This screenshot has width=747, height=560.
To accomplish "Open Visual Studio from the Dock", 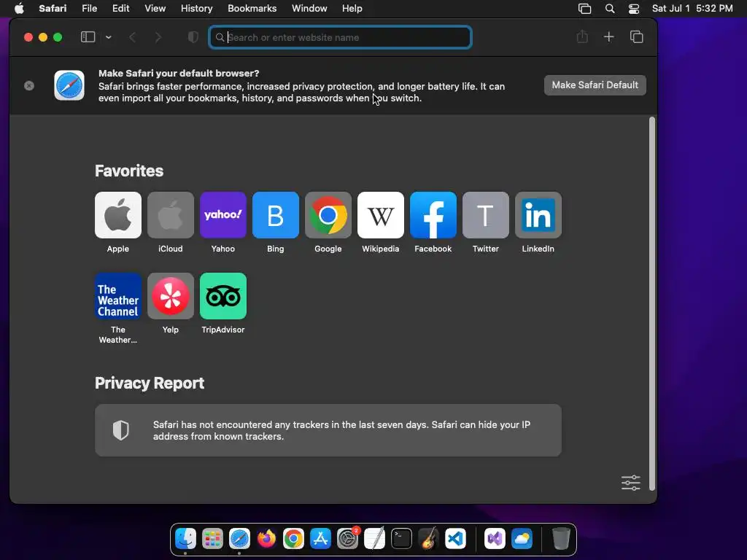I will coord(495,539).
